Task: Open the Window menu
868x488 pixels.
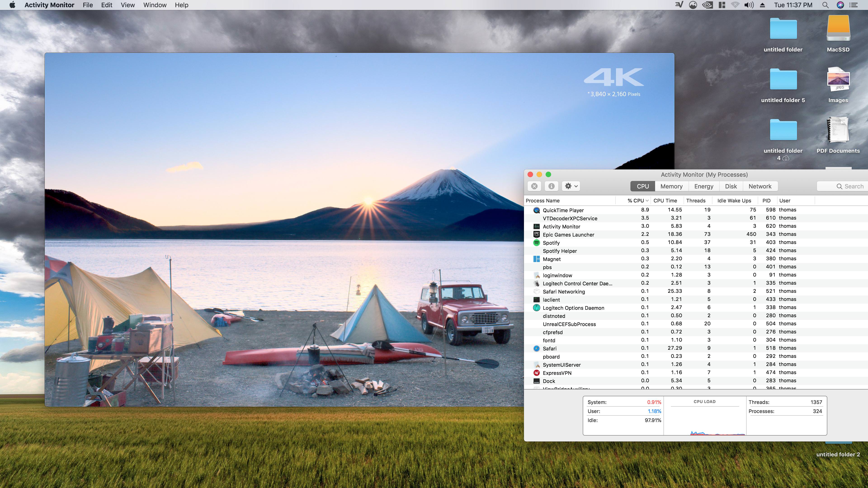Action: [x=155, y=5]
